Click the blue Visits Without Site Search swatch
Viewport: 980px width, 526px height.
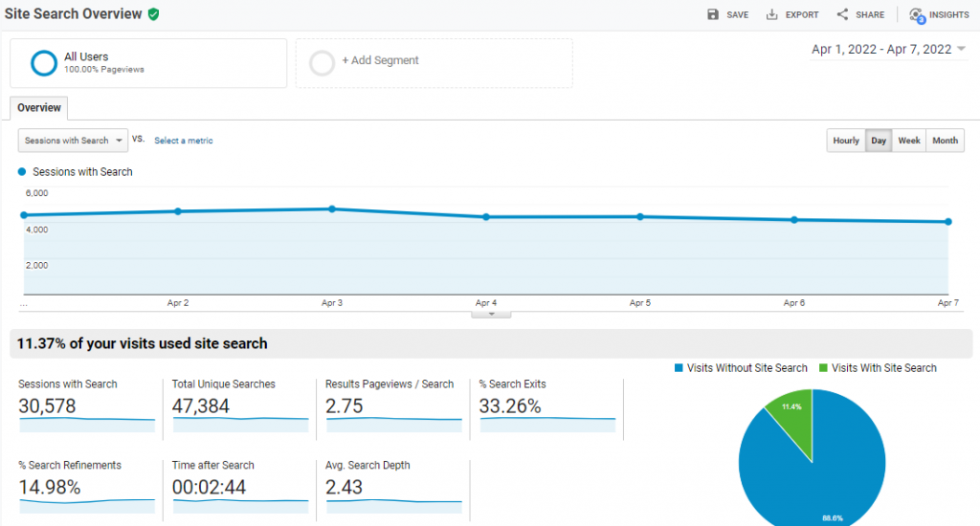coord(679,368)
